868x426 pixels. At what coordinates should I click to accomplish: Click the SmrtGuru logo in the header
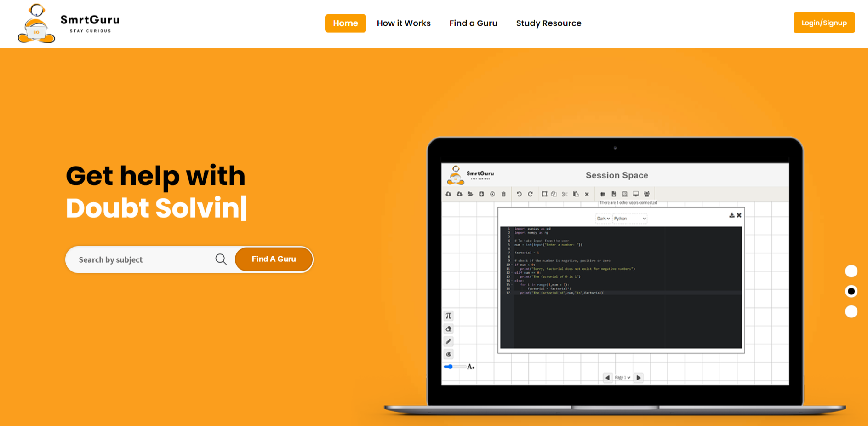pyautogui.click(x=69, y=23)
